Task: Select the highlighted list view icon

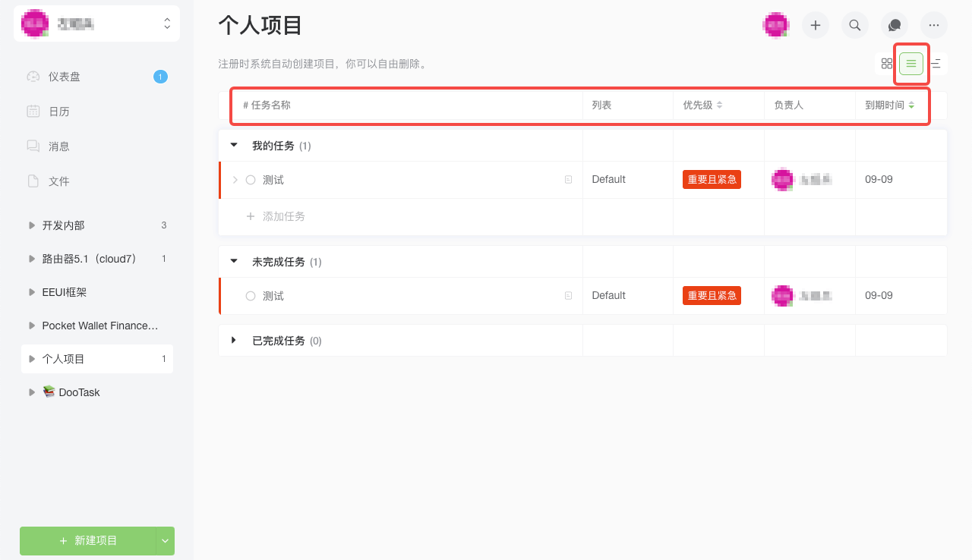Action: tap(910, 64)
